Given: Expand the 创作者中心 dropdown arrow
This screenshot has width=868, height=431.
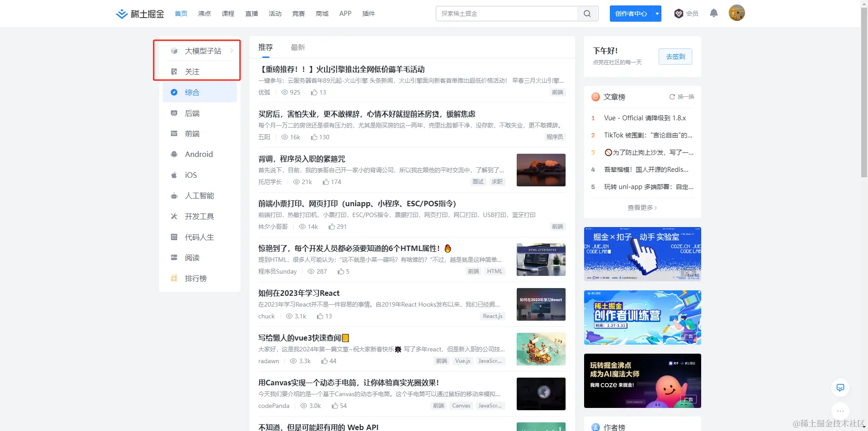Looking at the screenshot, I should click(657, 14).
